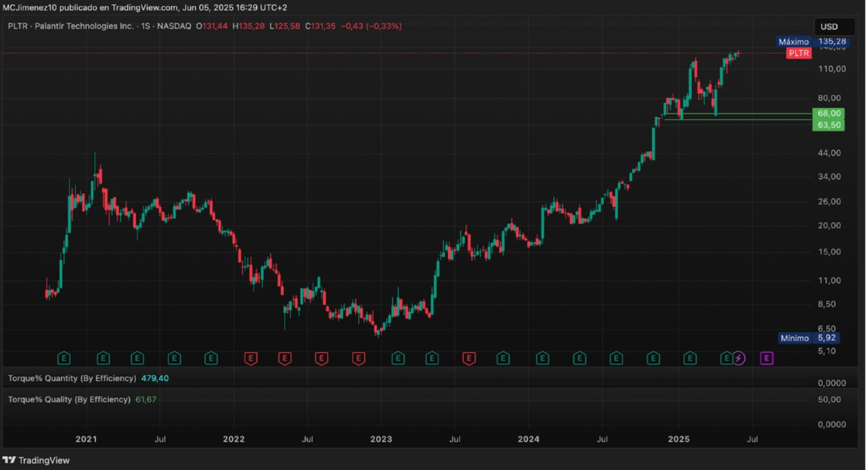868x470 pixels.
Task: Click the 2021 label on time axis
Action: (x=86, y=439)
